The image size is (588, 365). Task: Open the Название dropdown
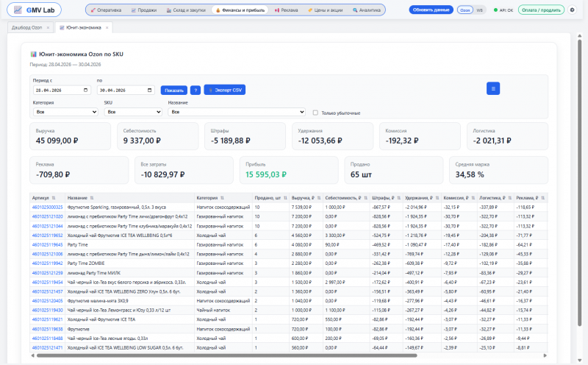click(237, 112)
